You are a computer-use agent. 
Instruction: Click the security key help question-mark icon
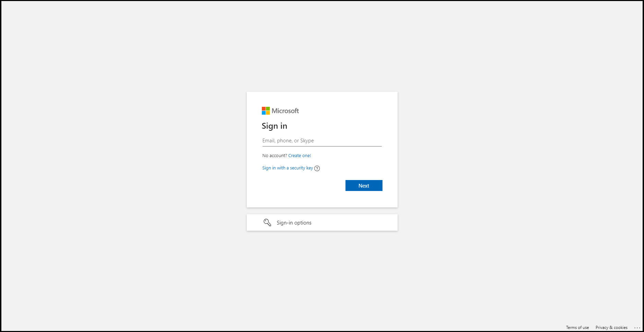(x=317, y=168)
